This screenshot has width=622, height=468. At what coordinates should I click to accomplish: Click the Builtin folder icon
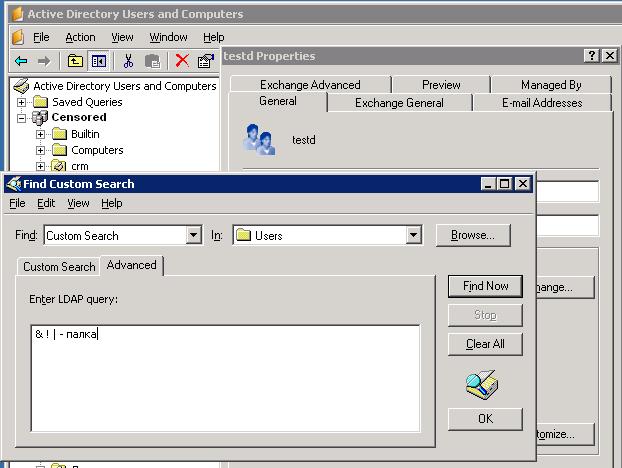(x=60, y=134)
